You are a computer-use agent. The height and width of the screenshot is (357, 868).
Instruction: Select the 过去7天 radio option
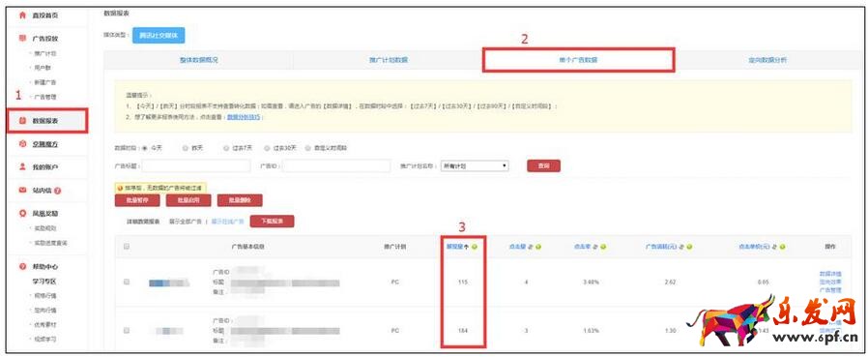226,148
